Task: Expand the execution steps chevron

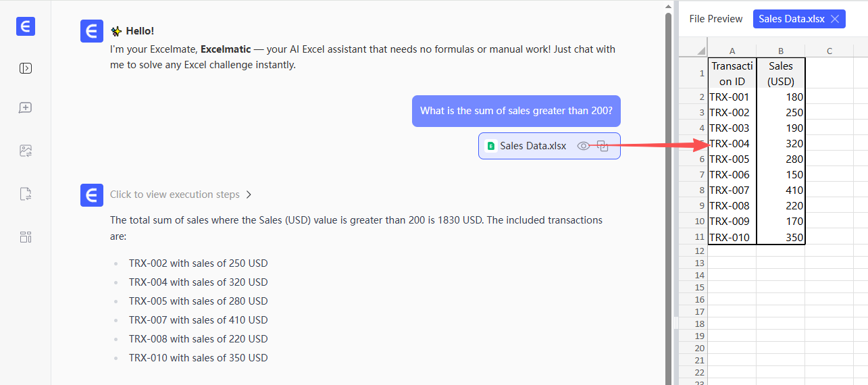Action: [x=249, y=195]
